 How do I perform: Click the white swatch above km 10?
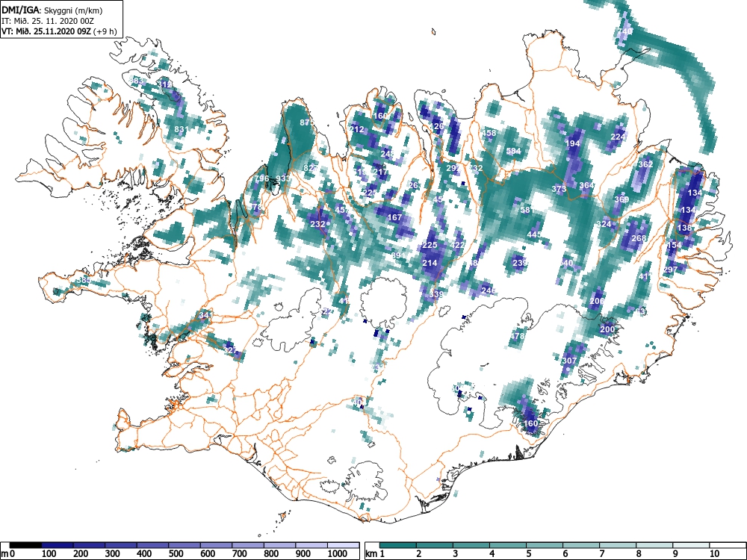point(727,545)
